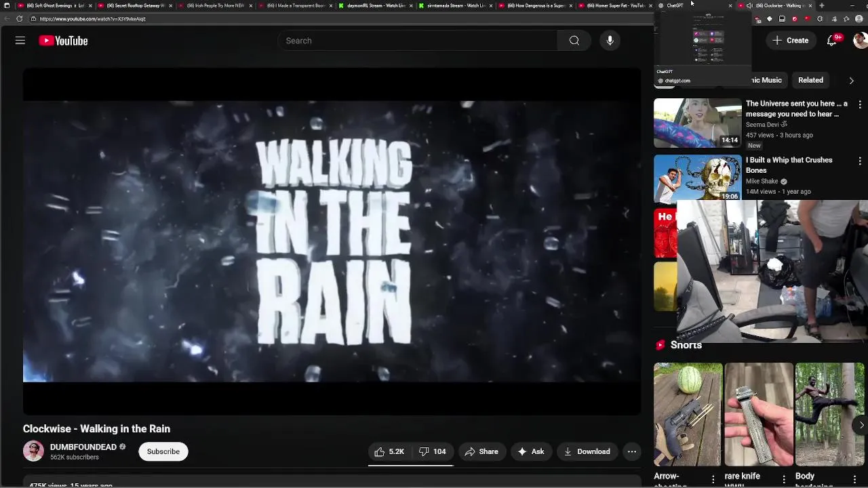Open account avatar menu in YouTube header
Image resolution: width=868 pixels, height=488 pixels.
(860, 41)
